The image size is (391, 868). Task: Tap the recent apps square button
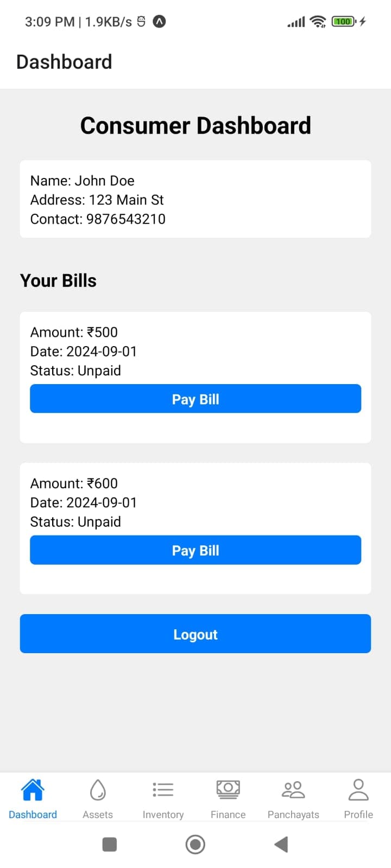[110, 844]
